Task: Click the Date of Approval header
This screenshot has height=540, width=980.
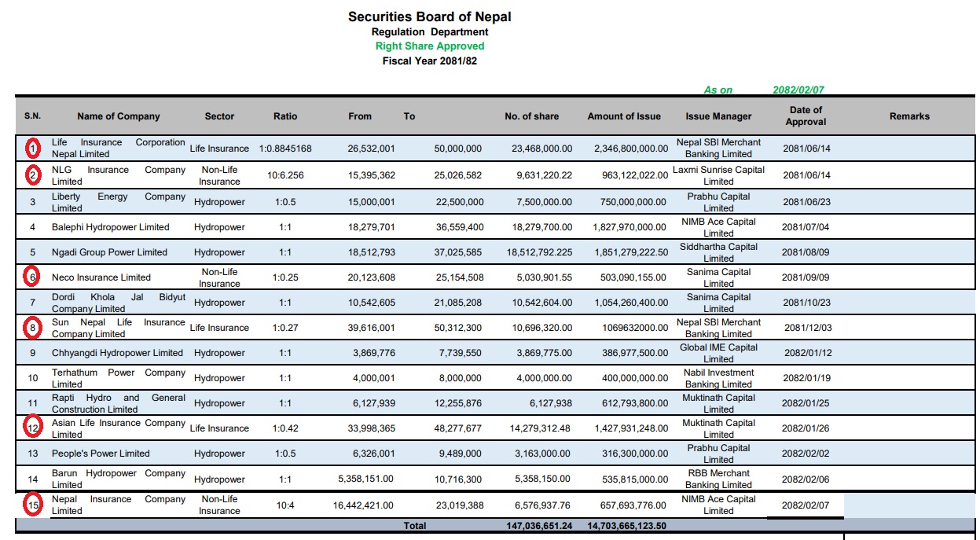Action: point(806,116)
